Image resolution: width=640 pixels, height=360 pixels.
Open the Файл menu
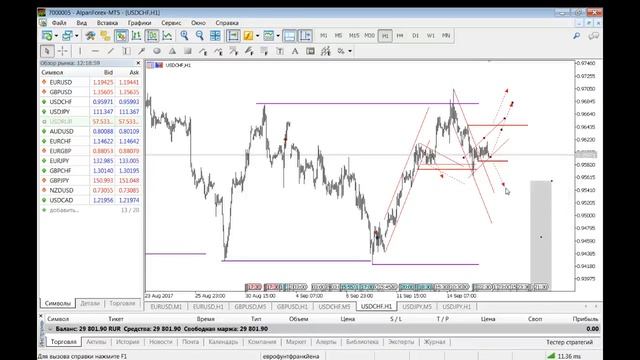(59, 23)
